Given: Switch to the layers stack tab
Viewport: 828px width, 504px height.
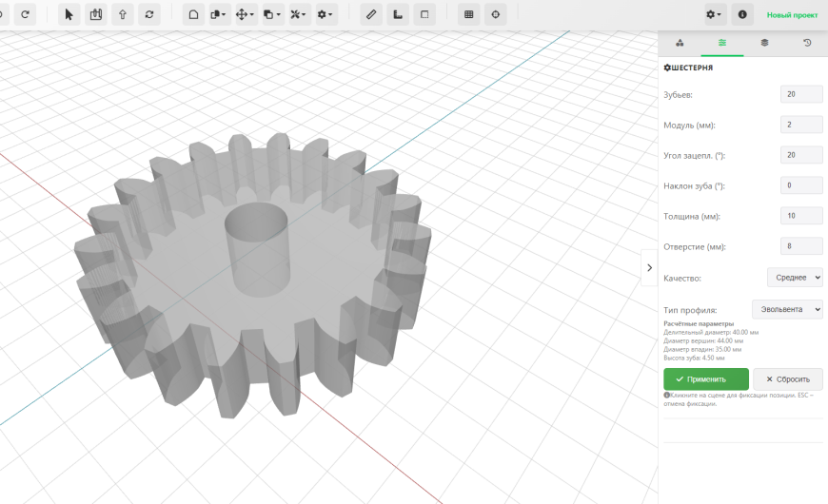Looking at the screenshot, I should (764, 43).
